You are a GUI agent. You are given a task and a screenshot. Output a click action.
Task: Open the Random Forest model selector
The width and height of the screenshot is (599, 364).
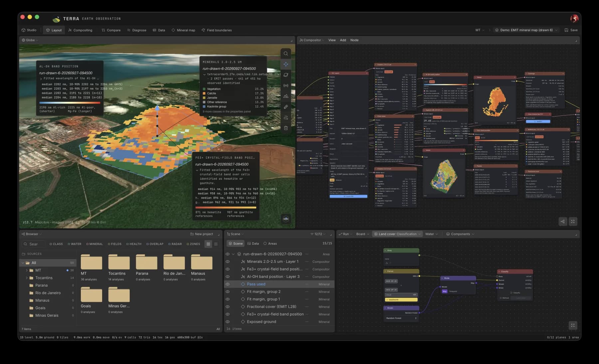tap(401, 318)
